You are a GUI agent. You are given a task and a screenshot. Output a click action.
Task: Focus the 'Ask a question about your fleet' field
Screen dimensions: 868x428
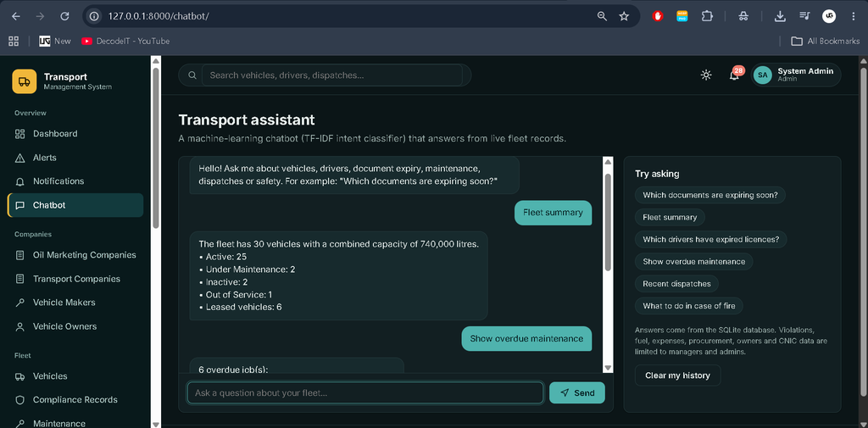coord(365,393)
